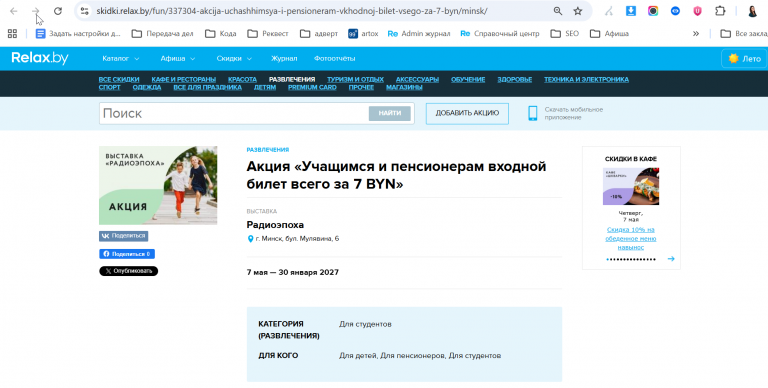Click the blue download extension icon
Screen dimensions: 768x388
point(631,11)
